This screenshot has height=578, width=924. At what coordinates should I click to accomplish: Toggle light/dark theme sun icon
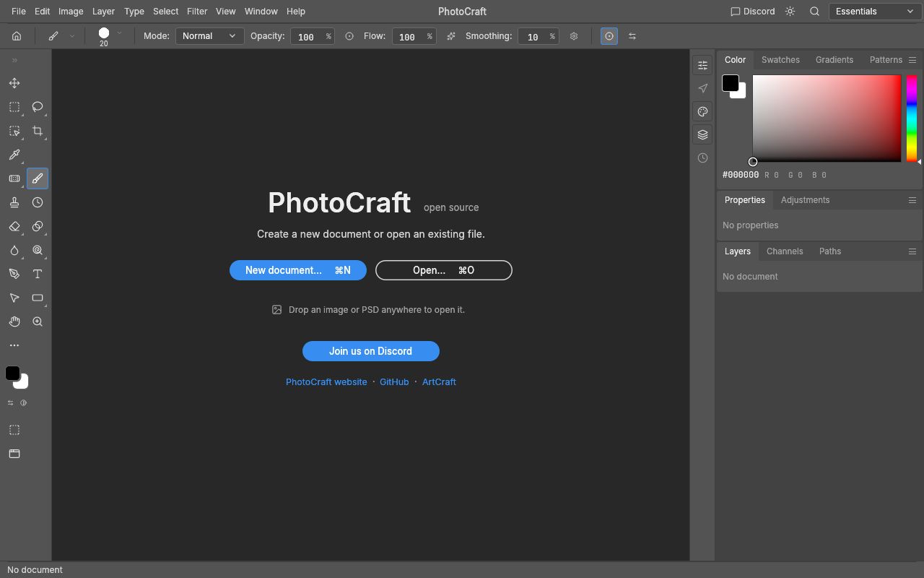790,12
